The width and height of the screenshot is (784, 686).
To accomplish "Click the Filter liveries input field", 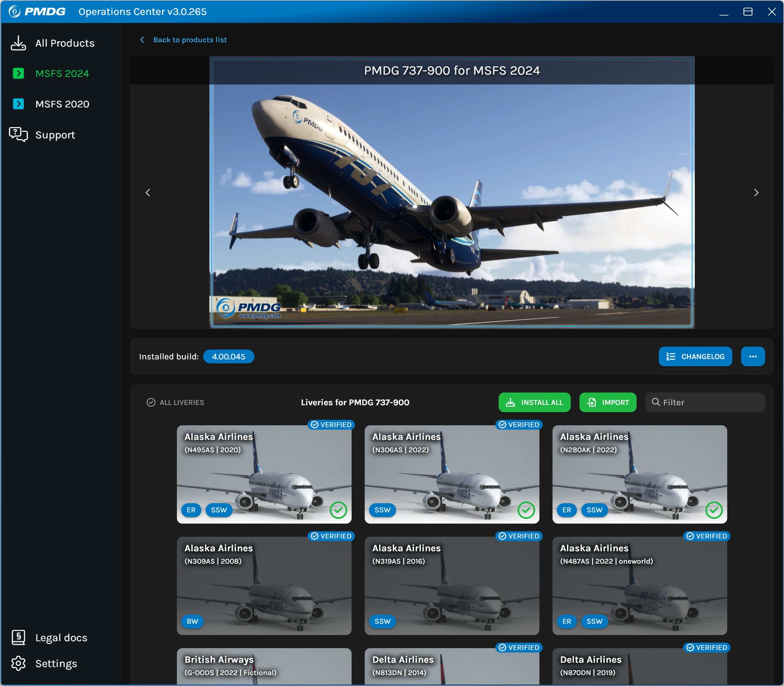I will pyautogui.click(x=705, y=402).
